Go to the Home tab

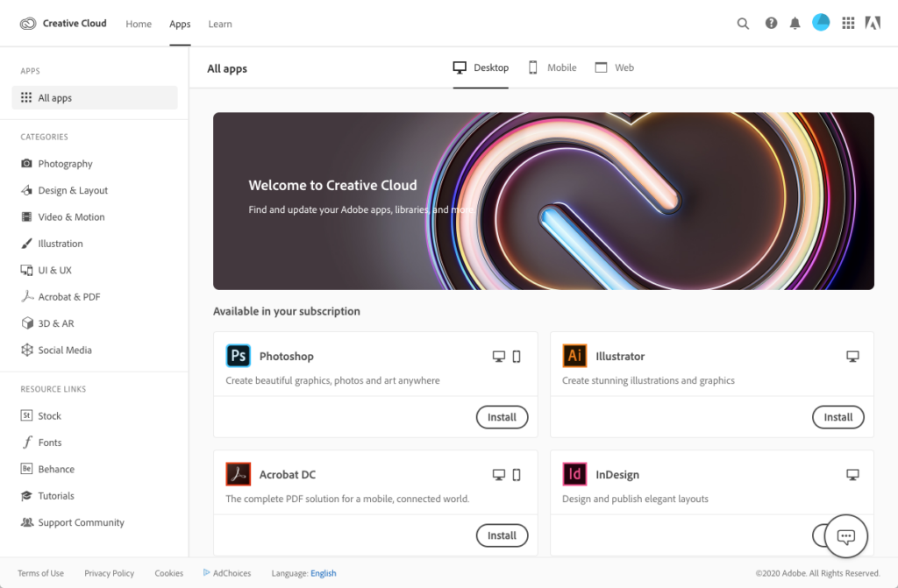[139, 24]
